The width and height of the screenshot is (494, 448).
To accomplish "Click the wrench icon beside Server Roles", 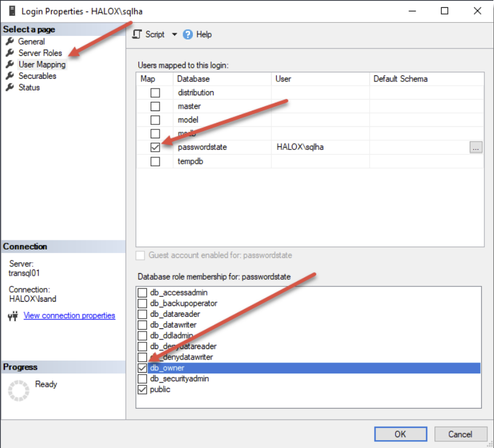I will [10, 53].
